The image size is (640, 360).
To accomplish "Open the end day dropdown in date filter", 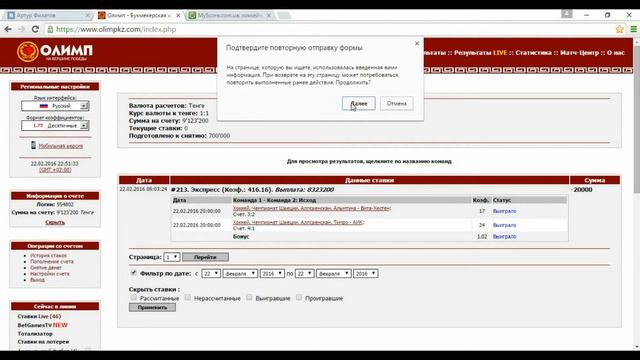I will (x=304, y=273).
